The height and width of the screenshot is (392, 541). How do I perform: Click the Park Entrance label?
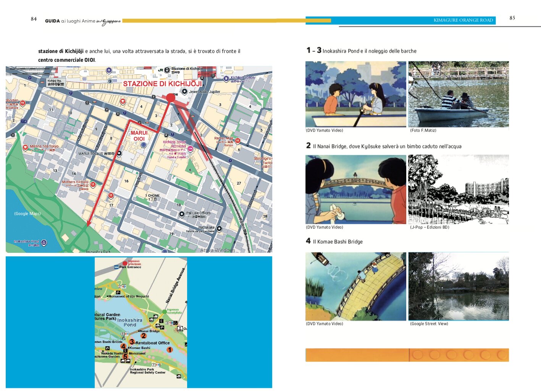pos(130,267)
